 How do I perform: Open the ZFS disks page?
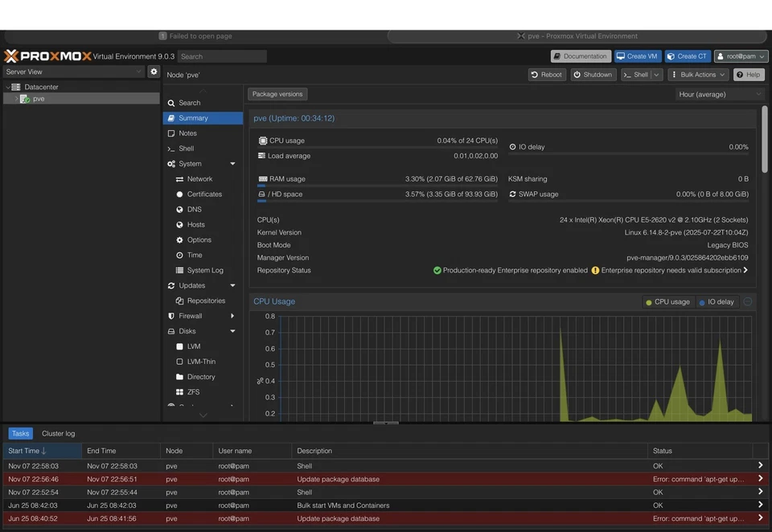tap(193, 392)
